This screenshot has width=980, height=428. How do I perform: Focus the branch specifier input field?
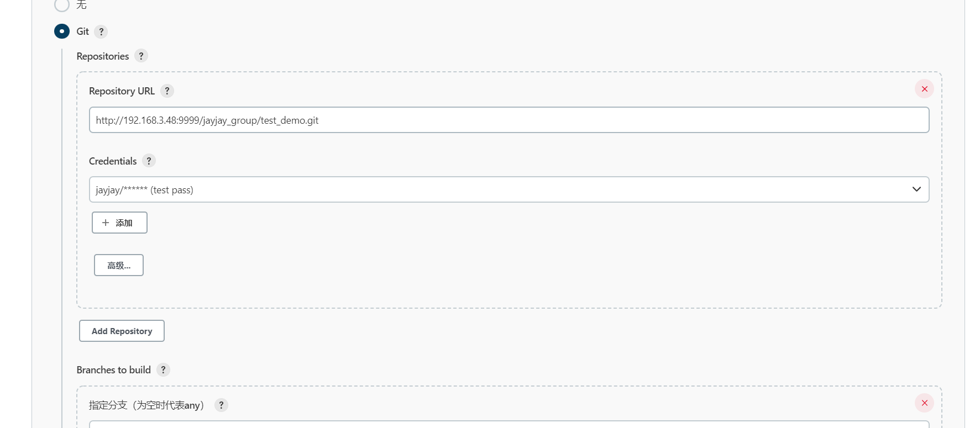click(509, 424)
